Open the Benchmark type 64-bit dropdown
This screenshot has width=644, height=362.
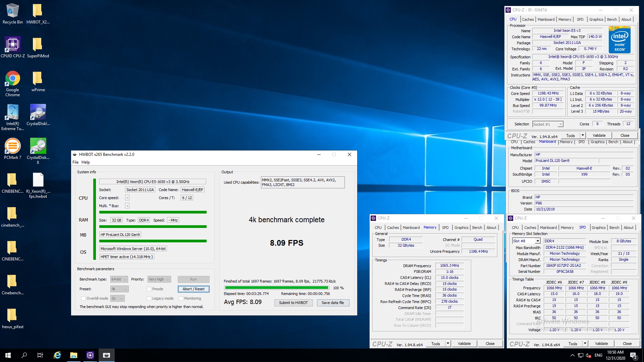pyautogui.click(x=119, y=279)
